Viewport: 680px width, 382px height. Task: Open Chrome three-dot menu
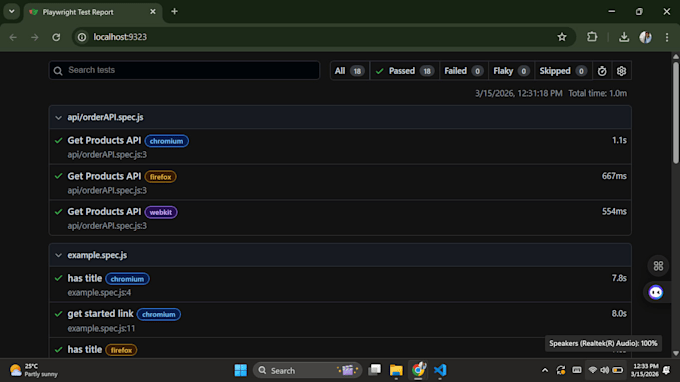667,37
